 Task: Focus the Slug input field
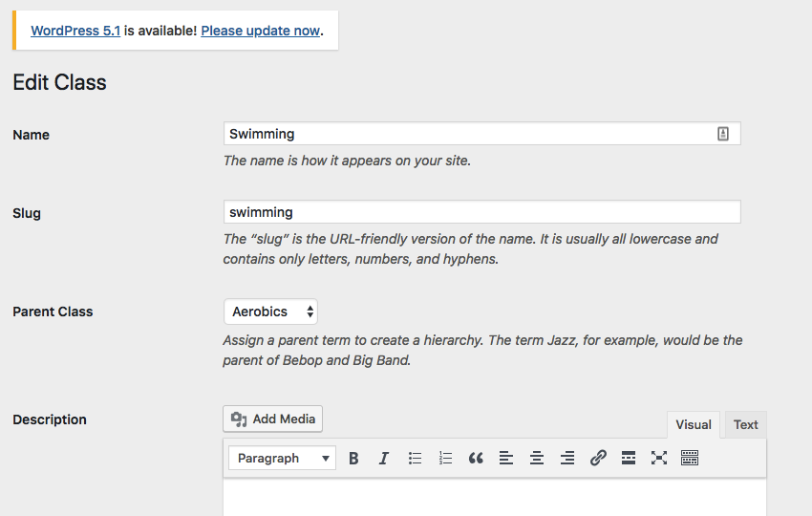click(482, 212)
